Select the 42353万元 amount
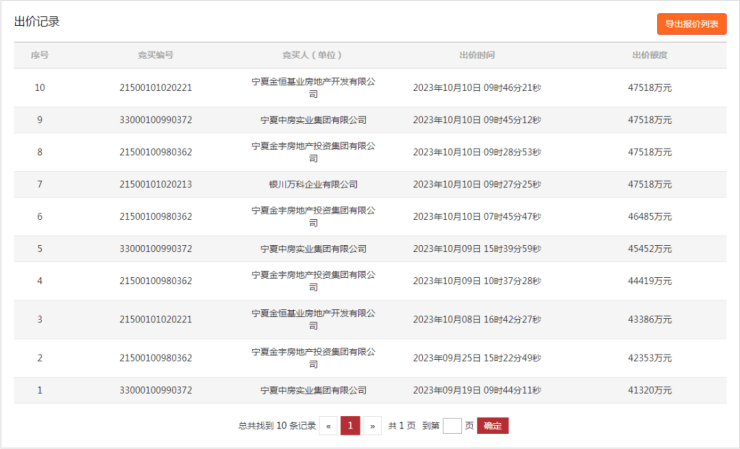The height and width of the screenshot is (449, 740). (650, 358)
